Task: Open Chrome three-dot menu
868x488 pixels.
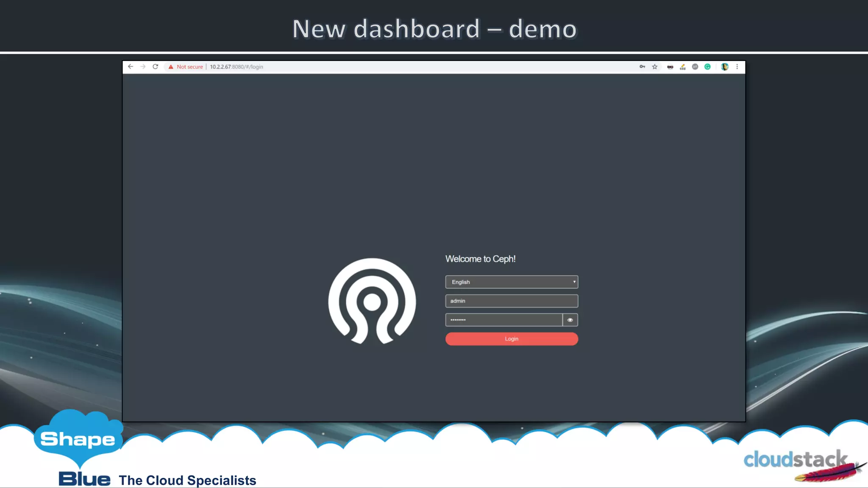Action: coord(737,67)
